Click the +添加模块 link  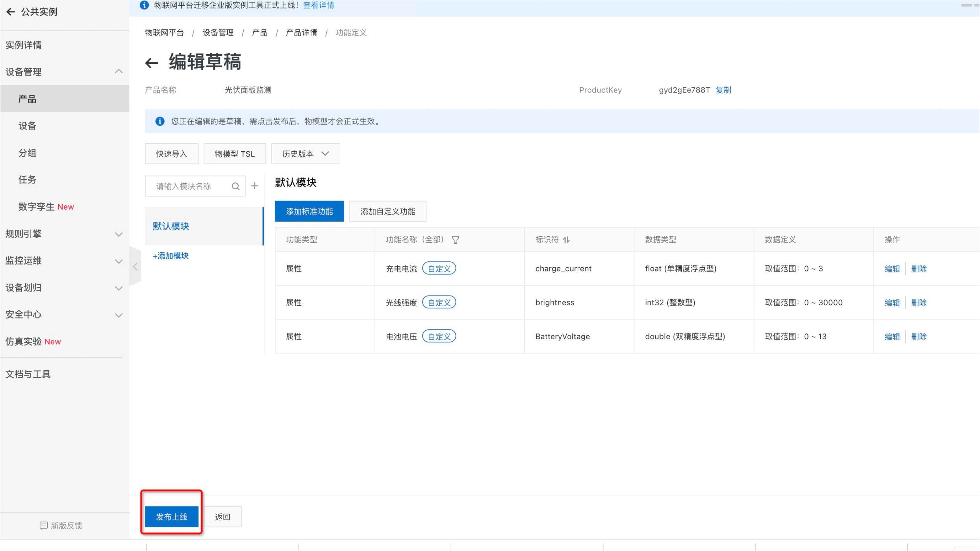tap(170, 255)
